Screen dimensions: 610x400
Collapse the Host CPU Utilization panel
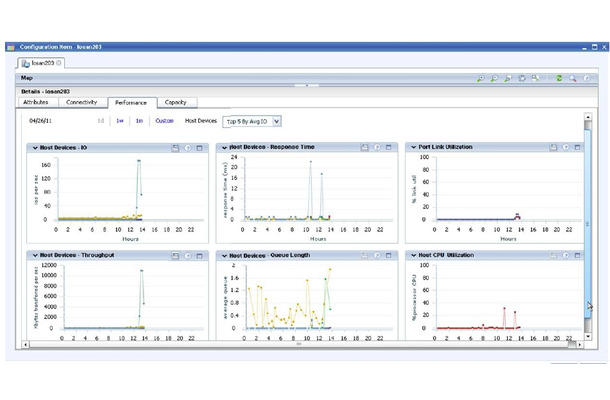click(x=414, y=255)
